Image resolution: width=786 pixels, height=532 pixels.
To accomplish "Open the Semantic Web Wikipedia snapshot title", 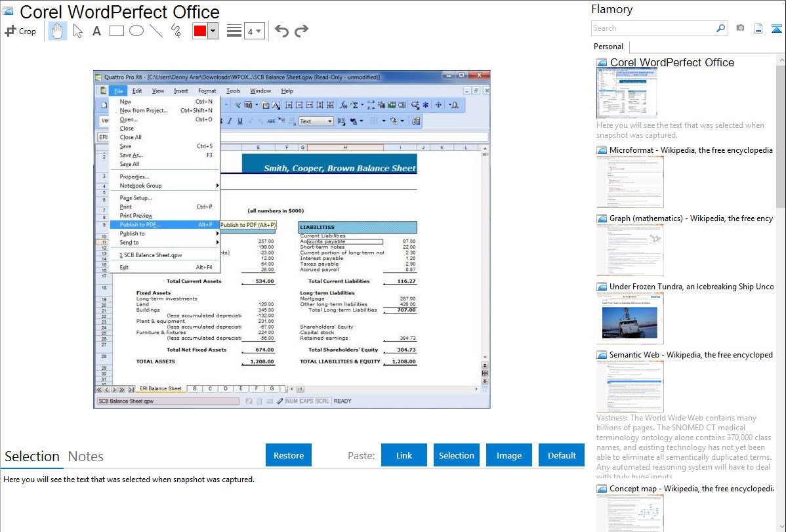I will [x=691, y=355].
